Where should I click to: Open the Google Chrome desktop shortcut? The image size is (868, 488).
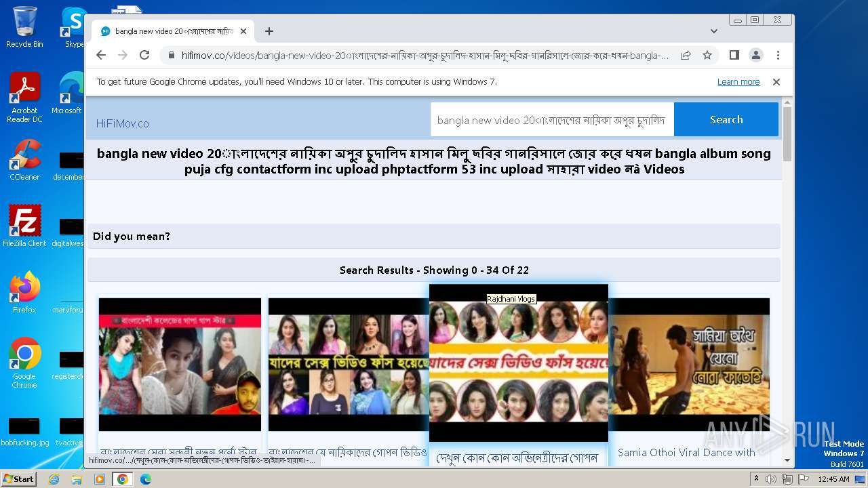click(x=24, y=363)
